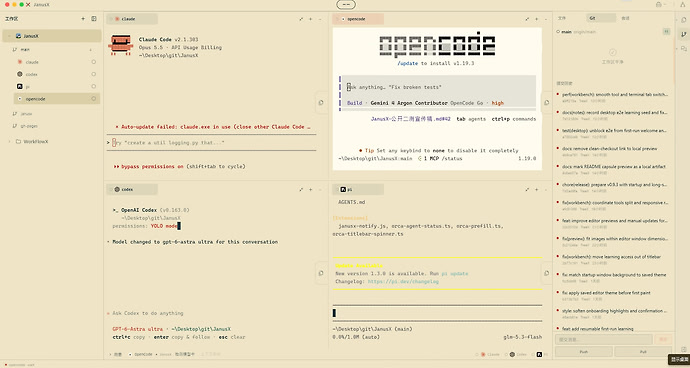Click the copy icon on pi pane edge
Viewport: 690px width, 368px height.
547,273
